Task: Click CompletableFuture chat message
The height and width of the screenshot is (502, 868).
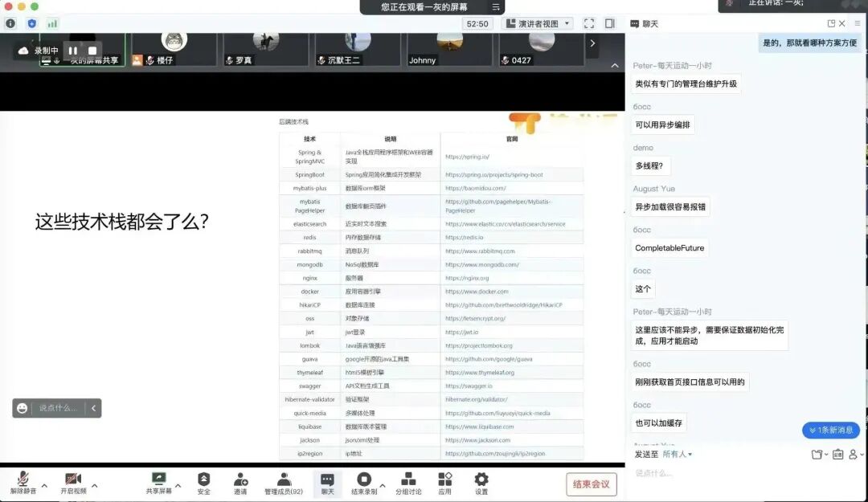Action: [x=669, y=248]
